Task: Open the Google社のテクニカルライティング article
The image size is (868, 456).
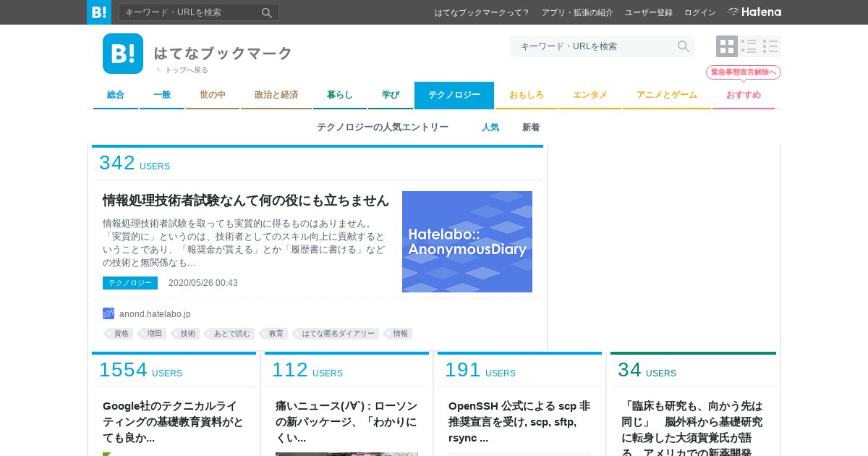Action: click(x=174, y=422)
